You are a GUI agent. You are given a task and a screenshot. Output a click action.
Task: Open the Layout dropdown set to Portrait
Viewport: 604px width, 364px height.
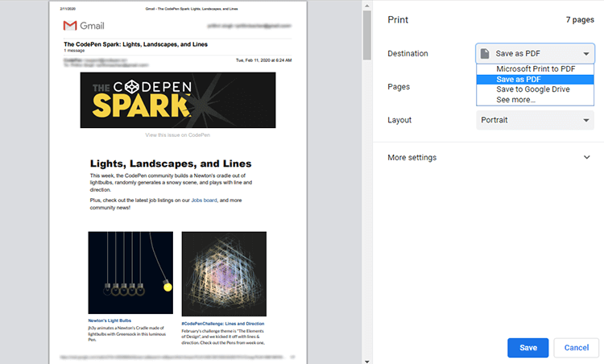[535, 120]
